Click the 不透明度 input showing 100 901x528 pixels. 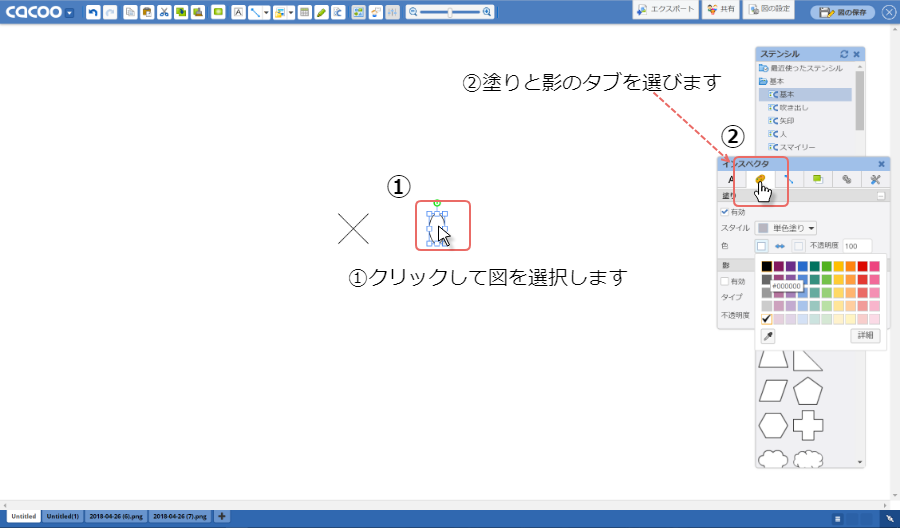coord(857,246)
